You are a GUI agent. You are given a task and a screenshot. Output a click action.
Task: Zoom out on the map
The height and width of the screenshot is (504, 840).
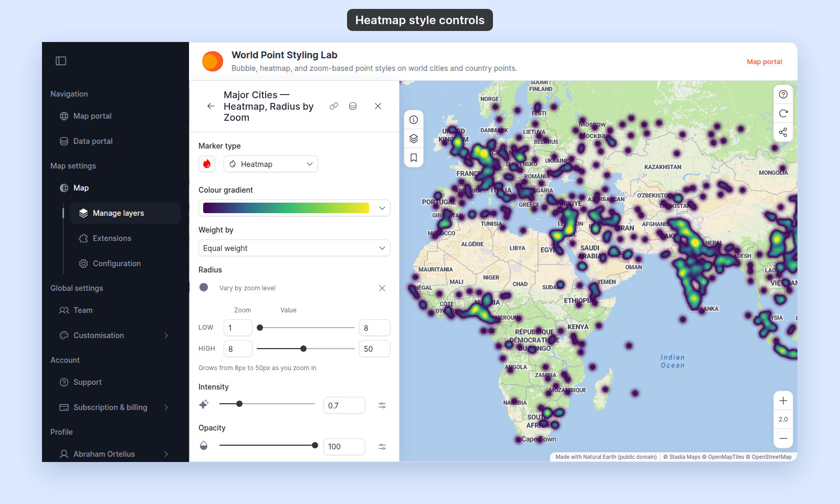click(783, 438)
